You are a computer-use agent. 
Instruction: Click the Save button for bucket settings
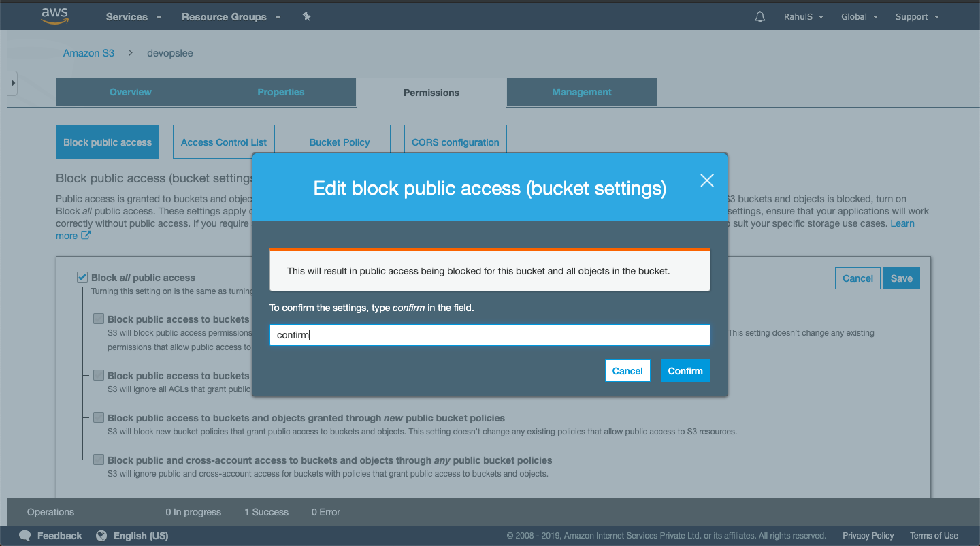(901, 278)
